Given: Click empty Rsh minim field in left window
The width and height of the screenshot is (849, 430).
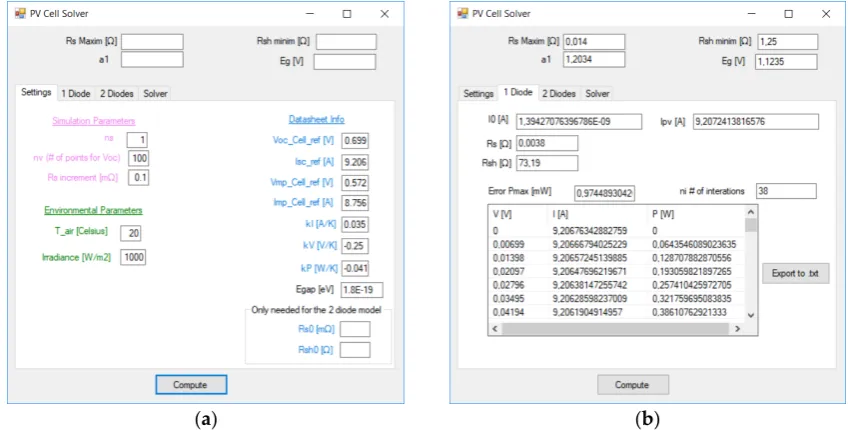Looking at the screenshot, I should click(x=346, y=42).
